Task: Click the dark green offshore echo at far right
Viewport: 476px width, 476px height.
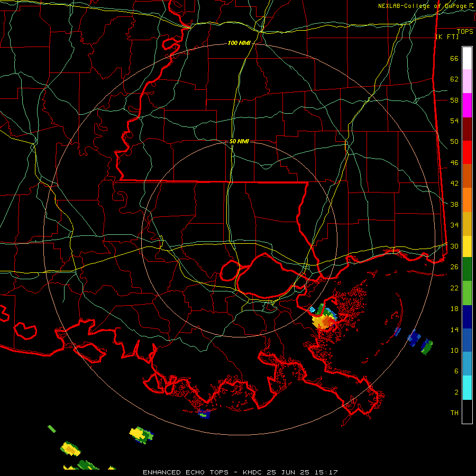Action: 426,347
